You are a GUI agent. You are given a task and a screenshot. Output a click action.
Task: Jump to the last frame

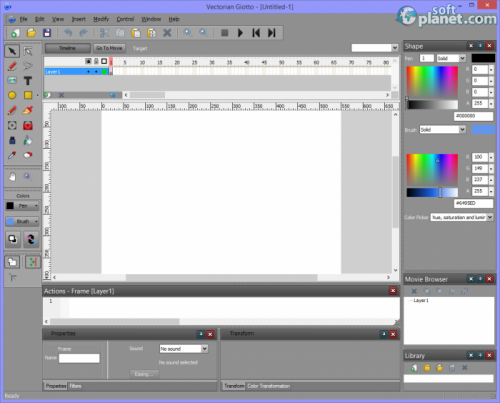click(x=272, y=33)
